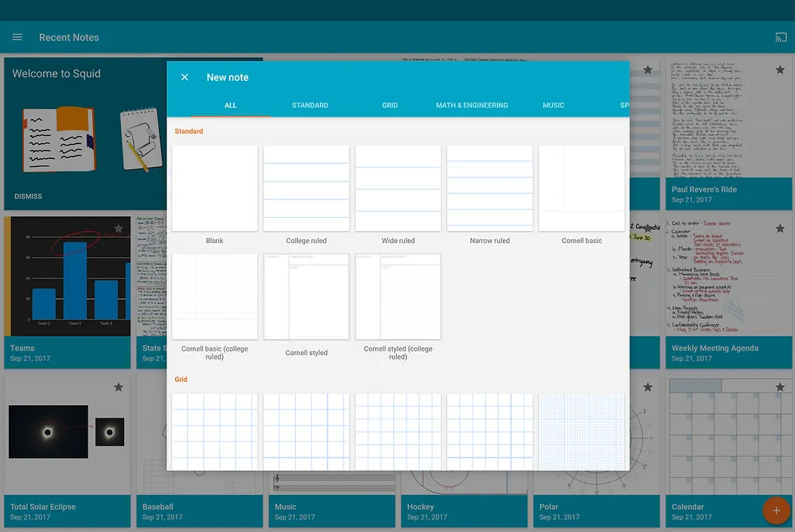The height and width of the screenshot is (532, 795).
Task: Switch to the Standard tab
Action: [x=310, y=105]
